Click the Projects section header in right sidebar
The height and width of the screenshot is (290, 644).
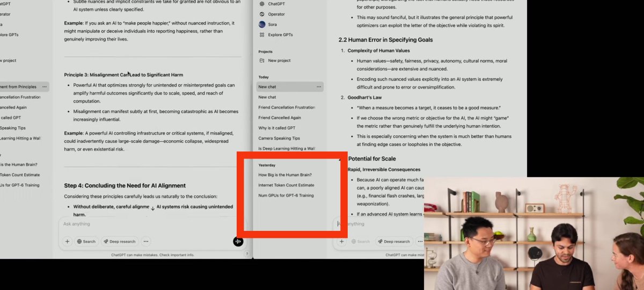point(266,52)
